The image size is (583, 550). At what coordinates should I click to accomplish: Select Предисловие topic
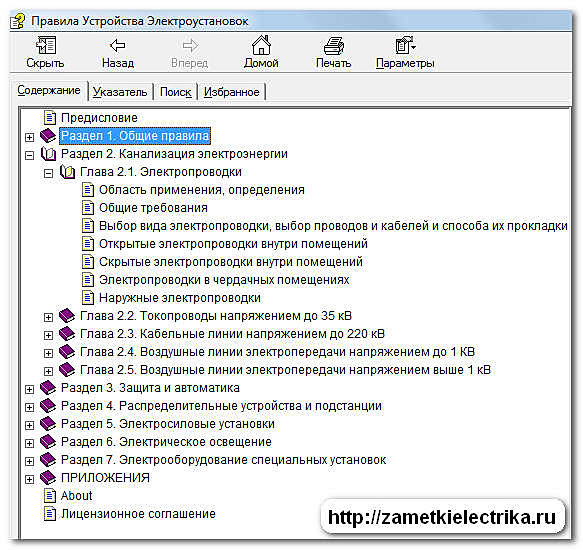pyautogui.click(x=99, y=118)
